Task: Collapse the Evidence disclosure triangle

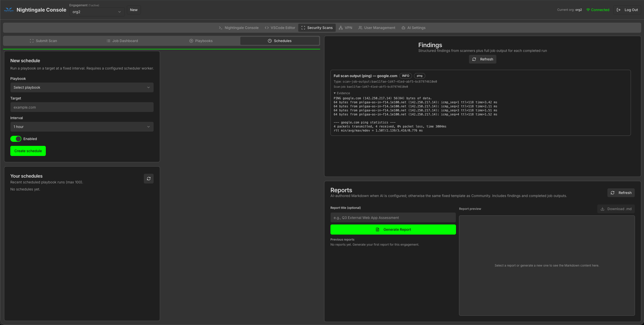Action: click(x=335, y=93)
